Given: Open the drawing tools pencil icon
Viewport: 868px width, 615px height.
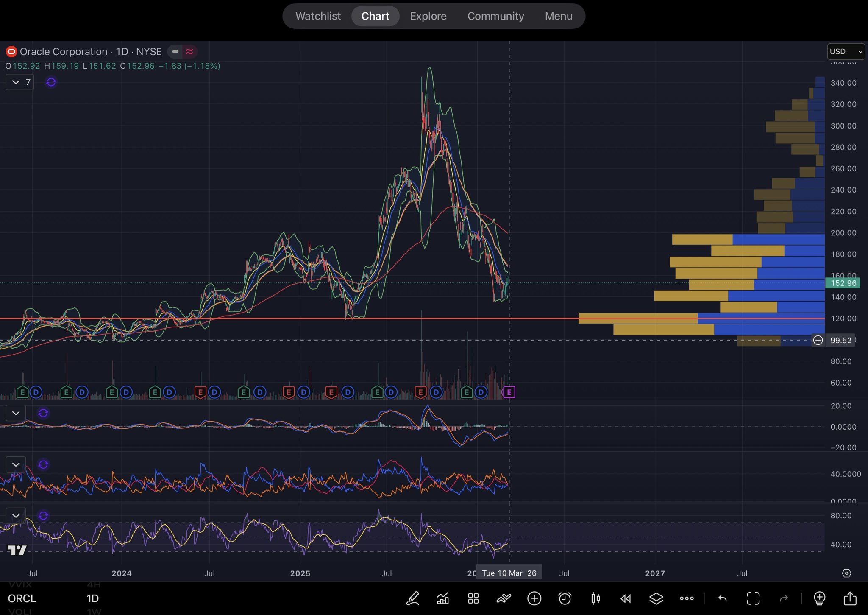Looking at the screenshot, I should [x=412, y=598].
